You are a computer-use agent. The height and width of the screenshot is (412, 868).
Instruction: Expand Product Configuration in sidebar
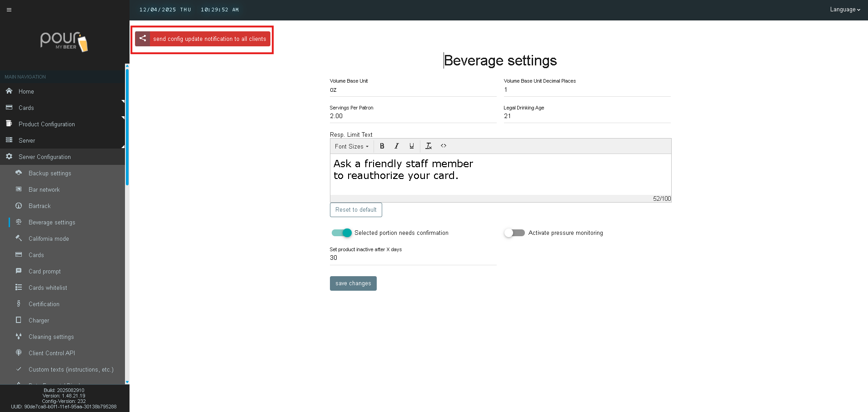click(x=46, y=124)
